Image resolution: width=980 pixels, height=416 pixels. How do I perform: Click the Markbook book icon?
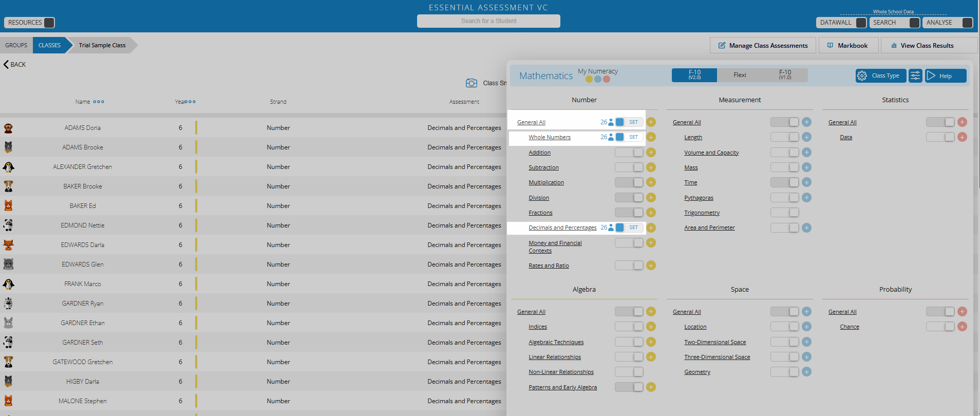click(x=830, y=45)
